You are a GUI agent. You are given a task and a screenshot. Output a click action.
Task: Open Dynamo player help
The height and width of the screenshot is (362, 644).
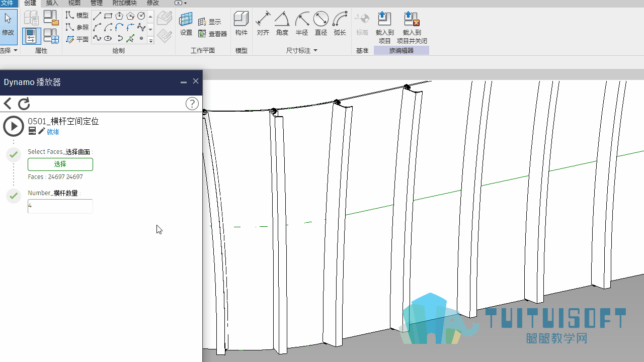coord(192,104)
